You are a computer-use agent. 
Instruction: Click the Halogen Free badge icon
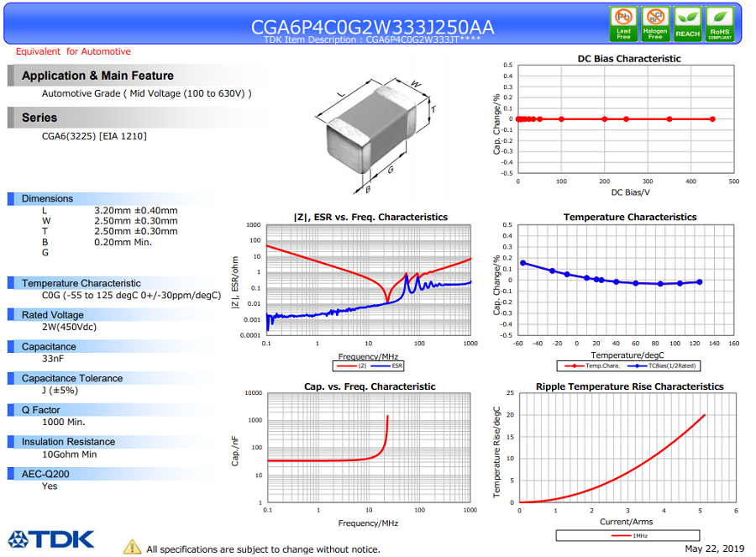[655, 24]
